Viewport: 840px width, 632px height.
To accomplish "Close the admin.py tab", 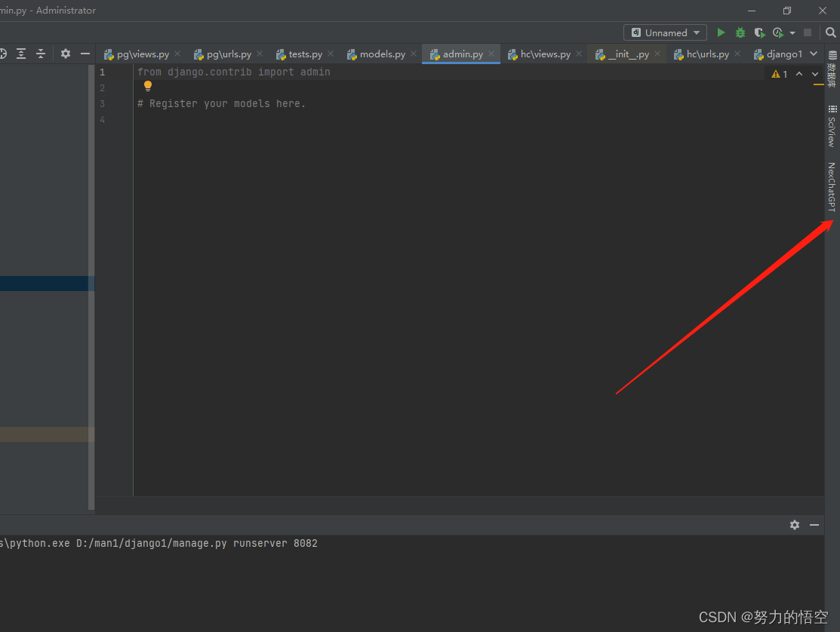I will pyautogui.click(x=491, y=54).
